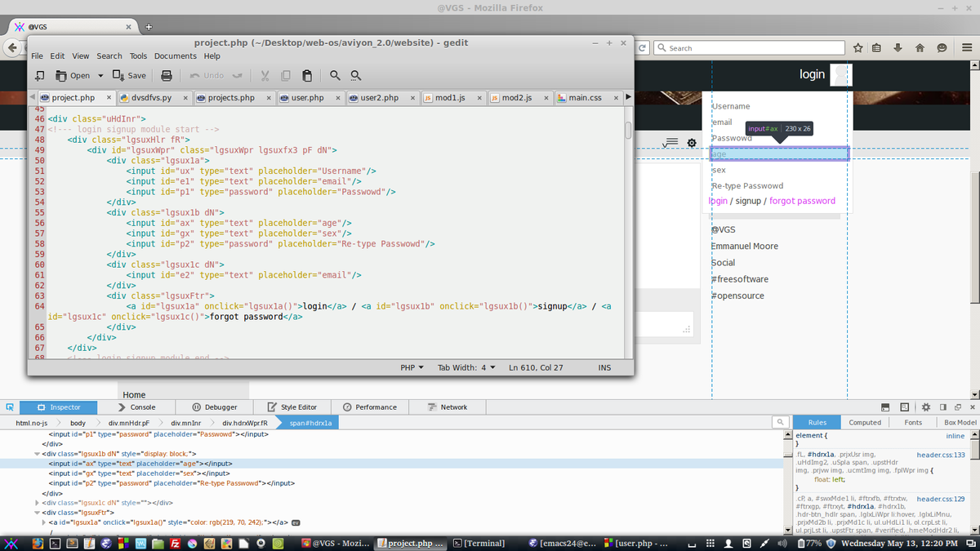Open gedit Search menu
This screenshot has height=551, width=980.
(x=109, y=56)
